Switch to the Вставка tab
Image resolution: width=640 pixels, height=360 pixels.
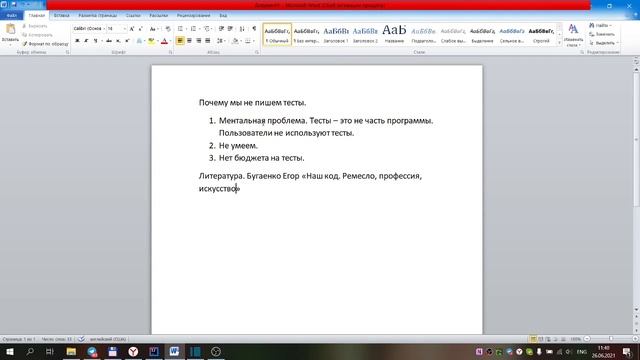tap(62, 16)
